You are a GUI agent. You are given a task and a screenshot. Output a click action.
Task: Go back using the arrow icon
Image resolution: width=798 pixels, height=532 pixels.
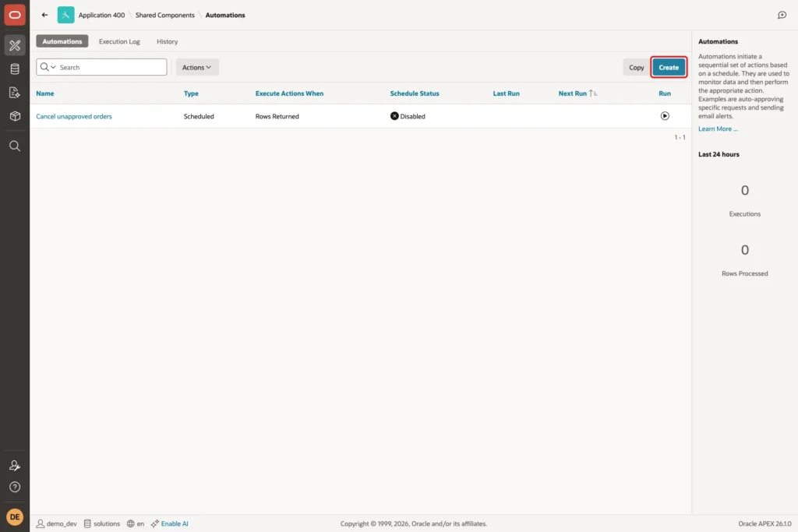point(44,15)
